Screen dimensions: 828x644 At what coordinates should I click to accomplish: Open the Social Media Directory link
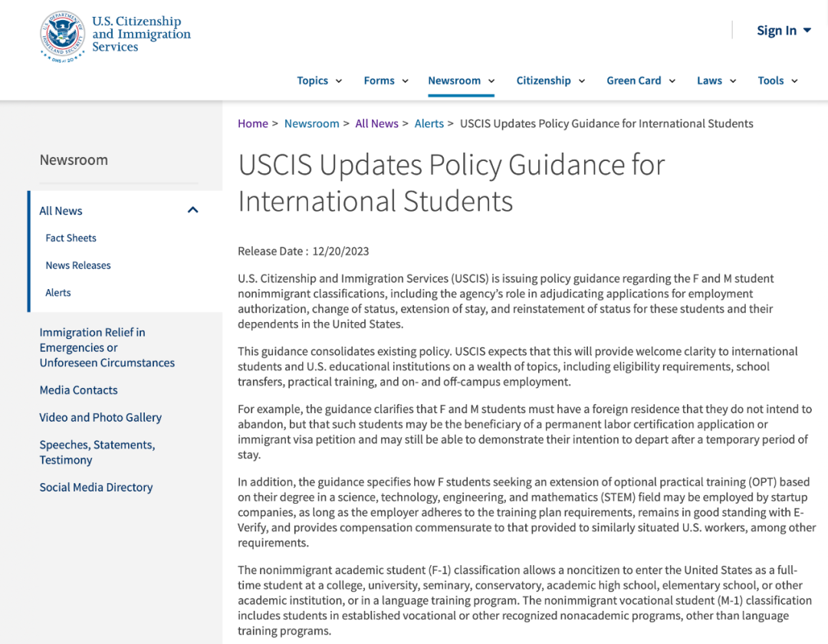pyautogui.click(x=96, y=488)
